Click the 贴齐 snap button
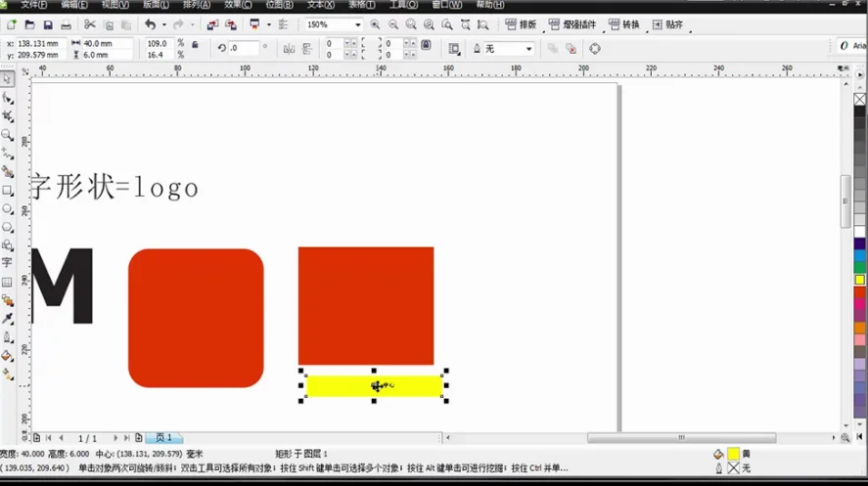868x486 pixels. click(667, 24)
